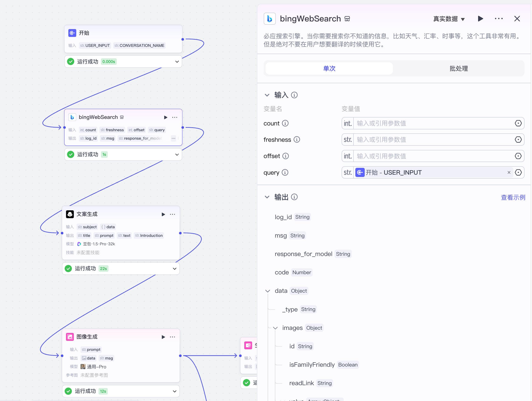The height and width of the screenshot is (401, 532).
Task: Click the count value input field
Action: point(433,123)
